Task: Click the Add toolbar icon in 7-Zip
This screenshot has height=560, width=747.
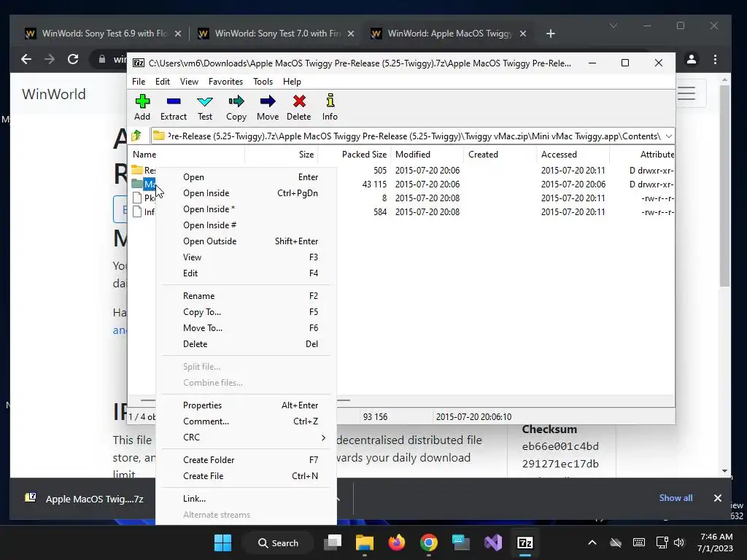Action: click(x=142, y=107)
